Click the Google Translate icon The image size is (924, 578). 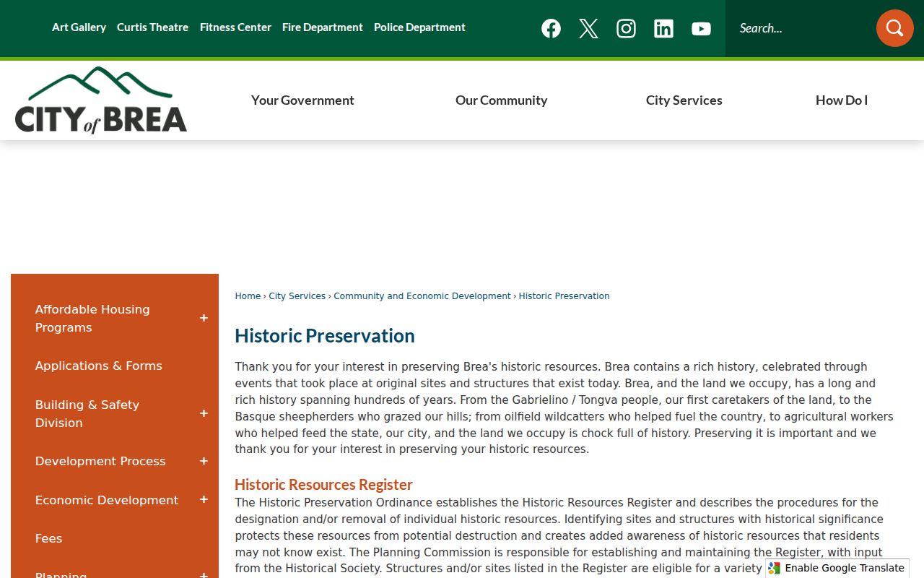(x=775, y=568)
